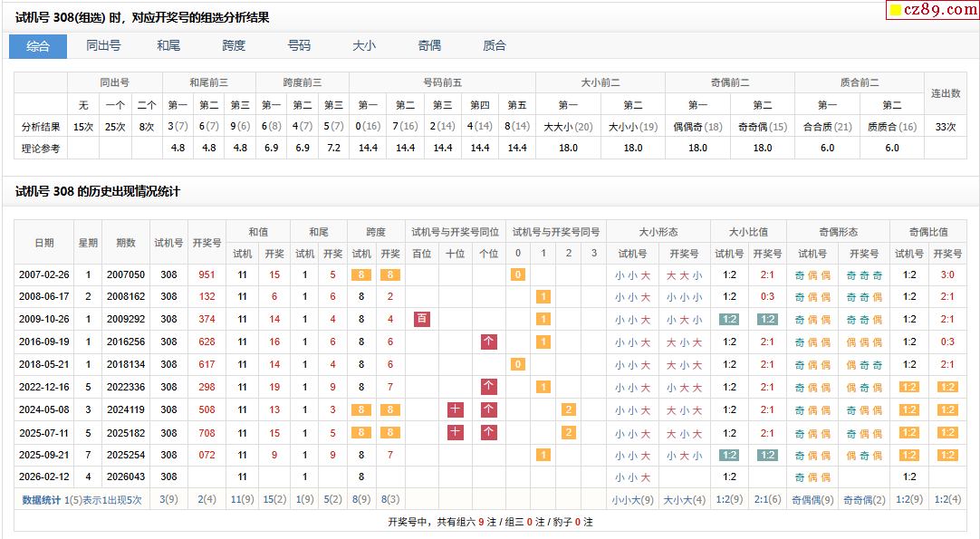Click period number 2026043

coord(125,476)
